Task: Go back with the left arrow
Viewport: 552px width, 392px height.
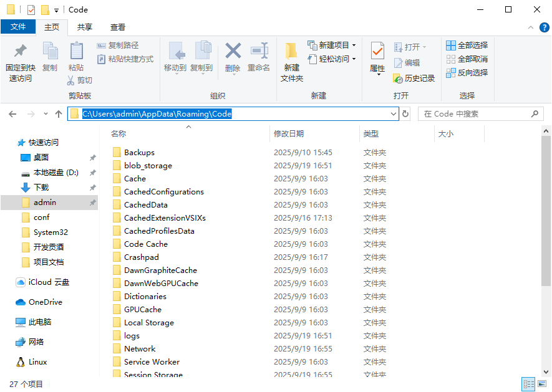Action: click(12, 114)
